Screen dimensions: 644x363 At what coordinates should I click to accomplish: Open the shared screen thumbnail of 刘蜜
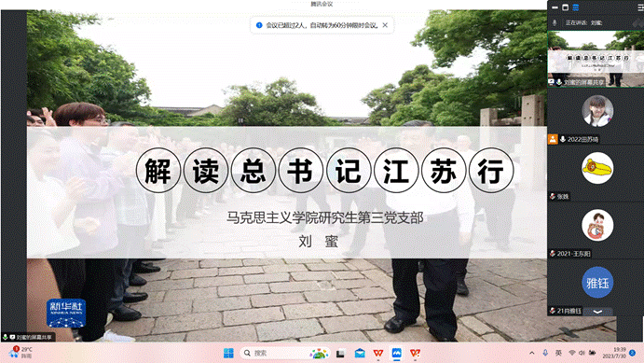point(596,59)
